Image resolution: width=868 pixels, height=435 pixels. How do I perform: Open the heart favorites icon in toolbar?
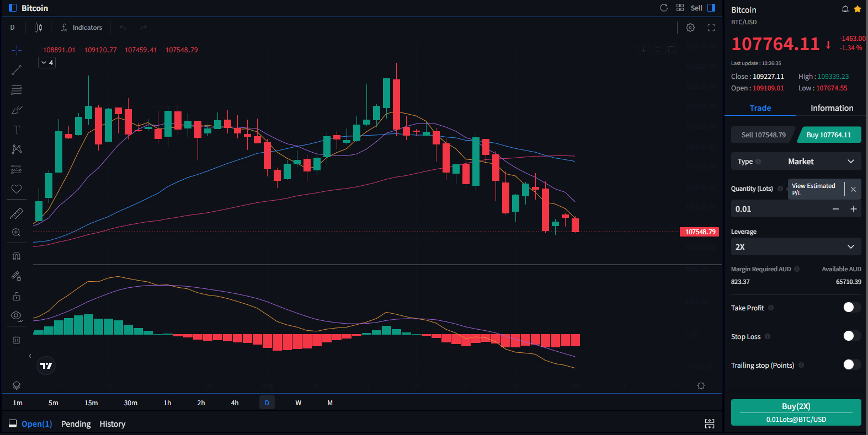click(17, 189)
